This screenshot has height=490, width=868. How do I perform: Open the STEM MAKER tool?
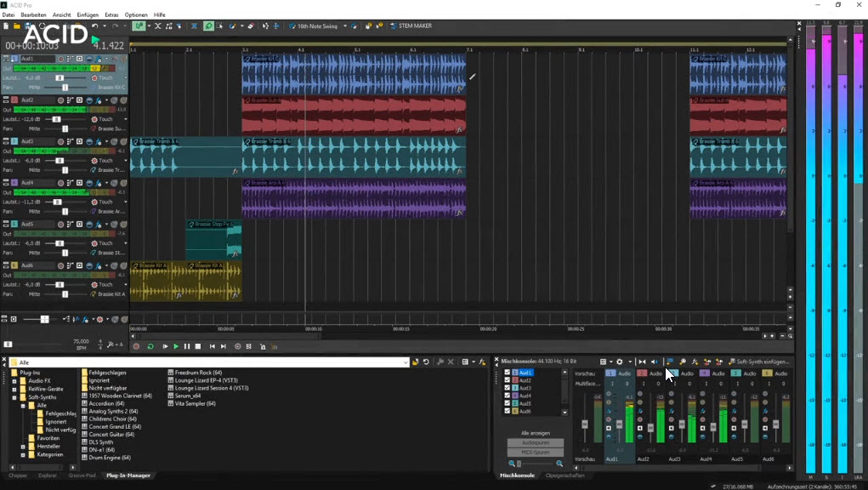pos(411,26)
